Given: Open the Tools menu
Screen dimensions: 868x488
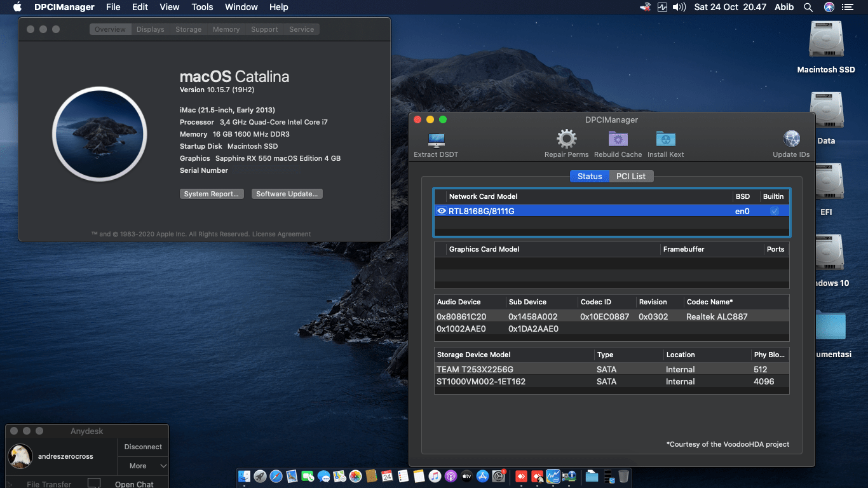Looking at the screenshot, I should coord(202,7).
